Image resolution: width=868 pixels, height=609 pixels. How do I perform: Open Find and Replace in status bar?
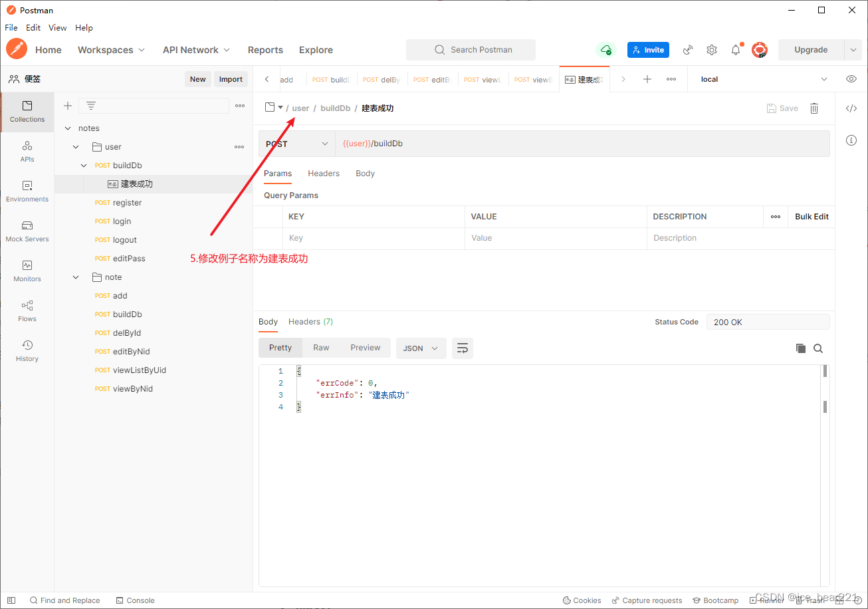(x=64, y=600)
